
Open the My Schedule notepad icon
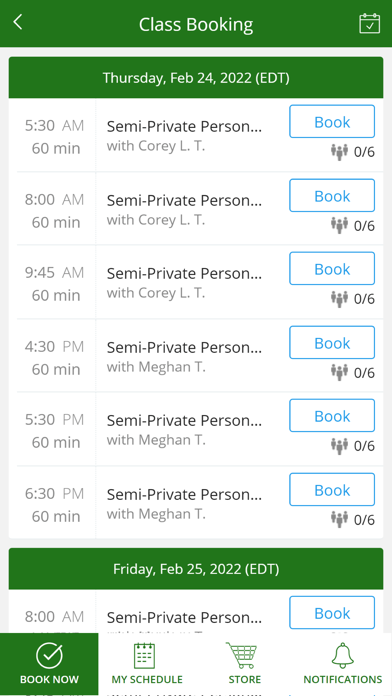(x=144, y=655)
